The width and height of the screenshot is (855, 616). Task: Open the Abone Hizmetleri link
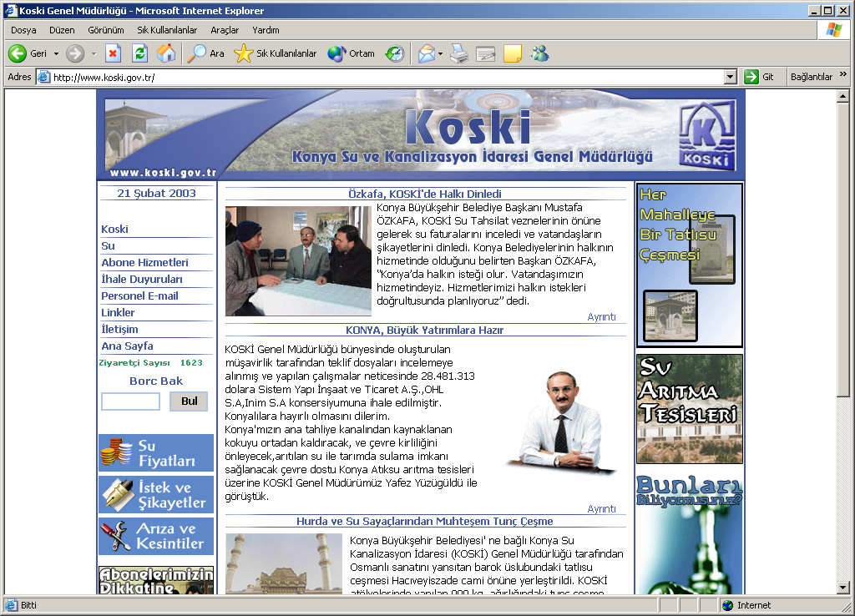pos(144,262)
